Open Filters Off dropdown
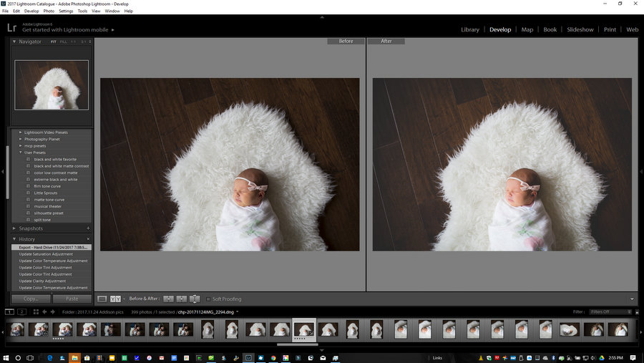This screenshot has width=644, height=363. (610, 312)
